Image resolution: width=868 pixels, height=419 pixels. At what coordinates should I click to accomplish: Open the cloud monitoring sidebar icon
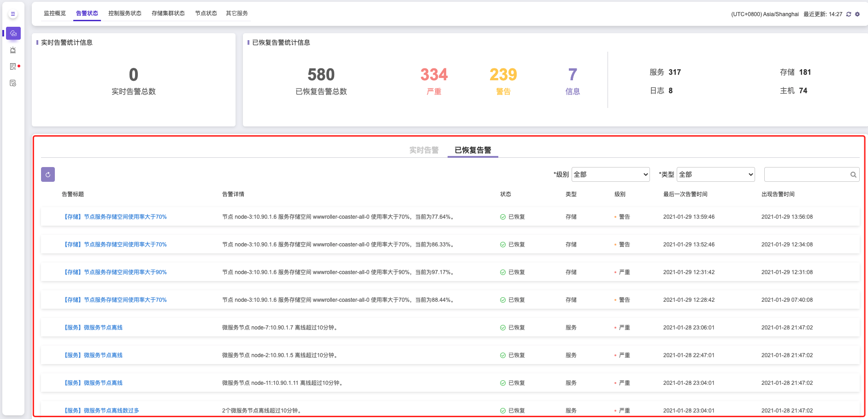13,33
